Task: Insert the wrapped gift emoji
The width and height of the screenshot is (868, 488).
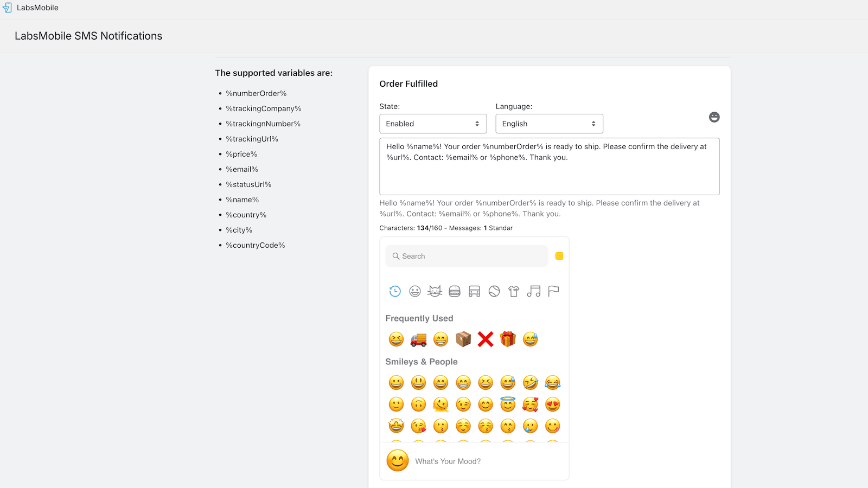Action: (x=508, y=339)
